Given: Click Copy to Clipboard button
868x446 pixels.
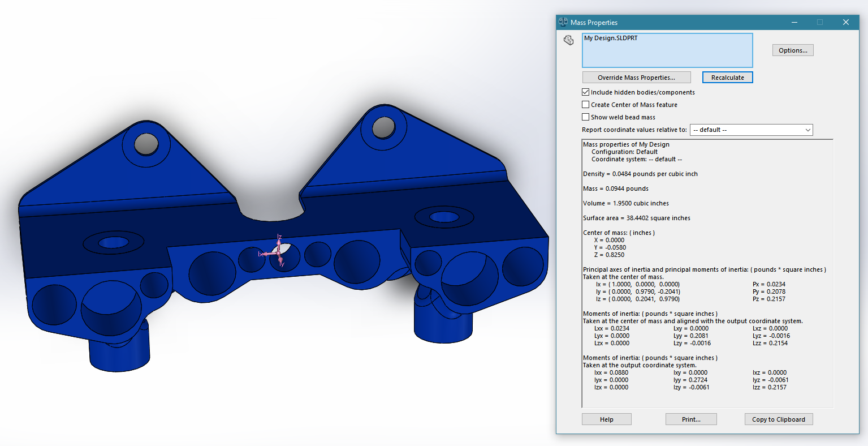Looking at the screenshot, I should tap(779, 419).
